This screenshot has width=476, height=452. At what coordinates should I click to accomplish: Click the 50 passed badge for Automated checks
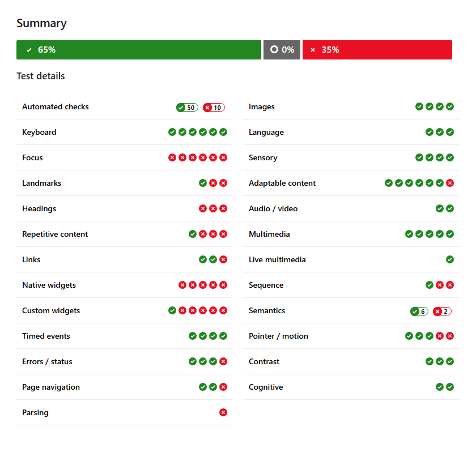(187, 108)
